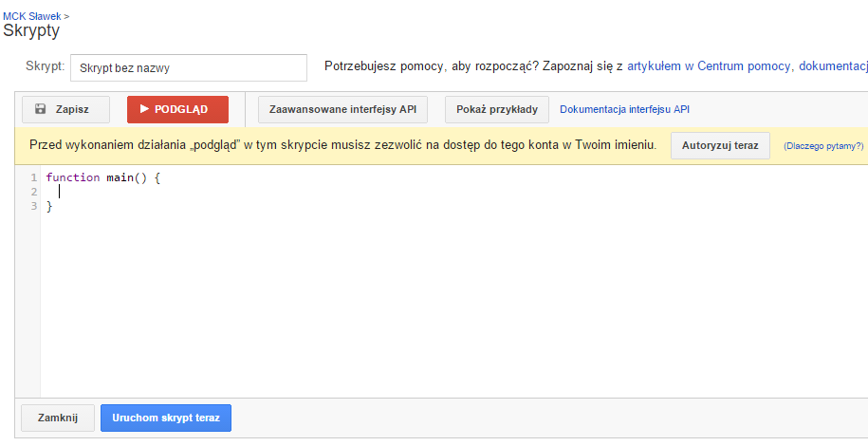Open the Dokumentacja interfejsu API link
Viewport: 868px width, 446px height.
(624, 109)
